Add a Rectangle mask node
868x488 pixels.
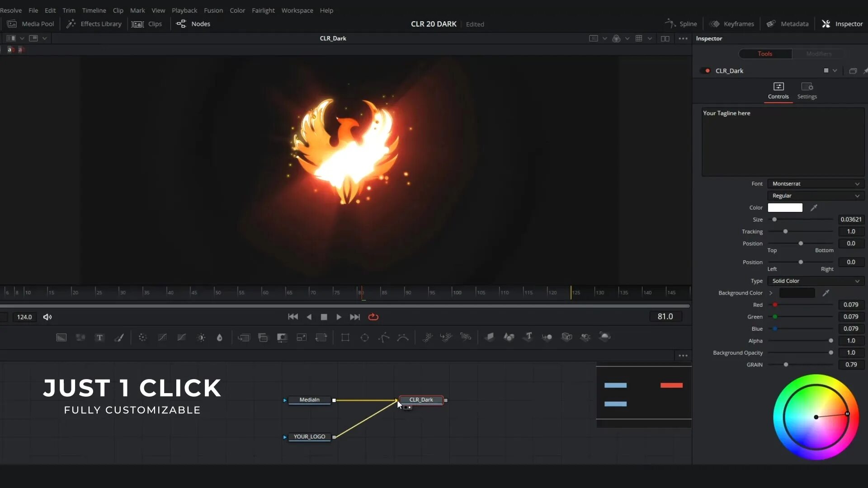(x=346, y=338)
